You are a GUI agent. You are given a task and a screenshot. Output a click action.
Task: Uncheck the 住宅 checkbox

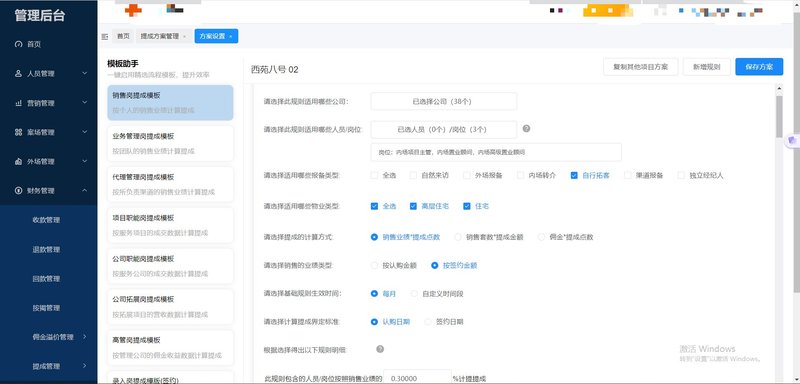[466, 207]
